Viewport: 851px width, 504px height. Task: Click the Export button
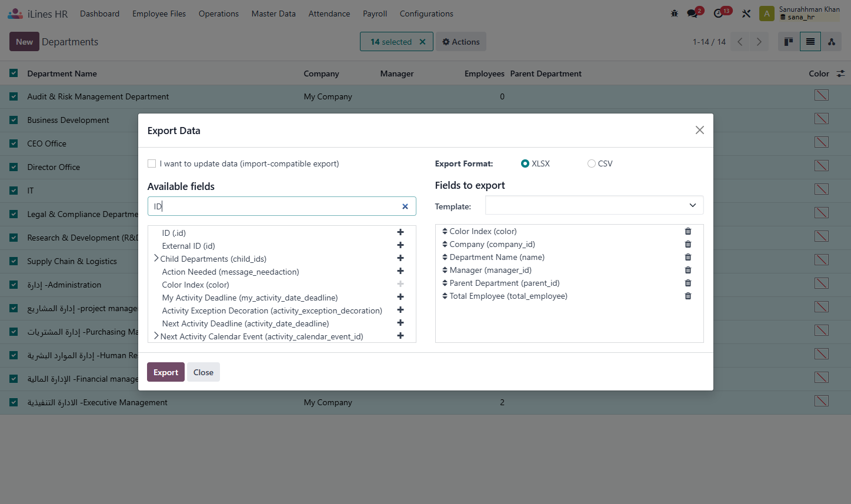[x=166, y=372]
